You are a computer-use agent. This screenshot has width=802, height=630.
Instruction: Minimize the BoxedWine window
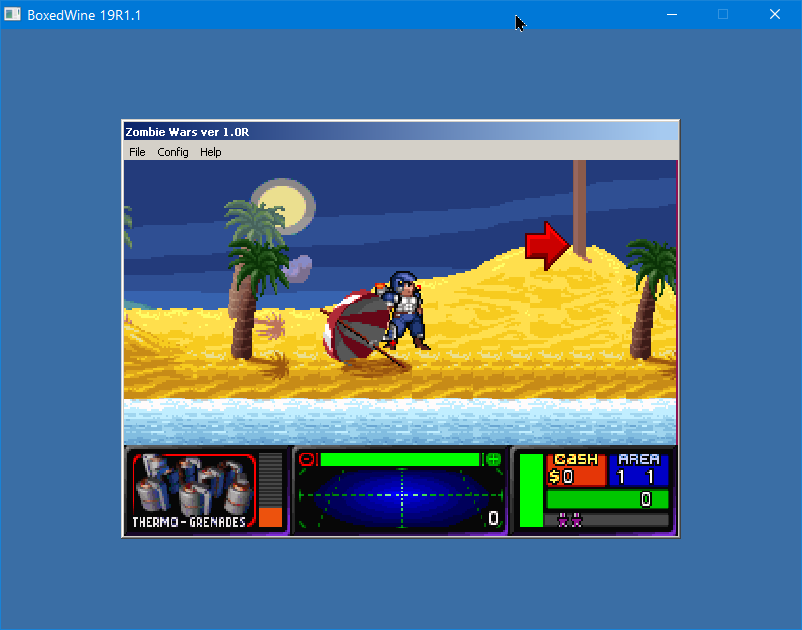[x=672, y=14]
